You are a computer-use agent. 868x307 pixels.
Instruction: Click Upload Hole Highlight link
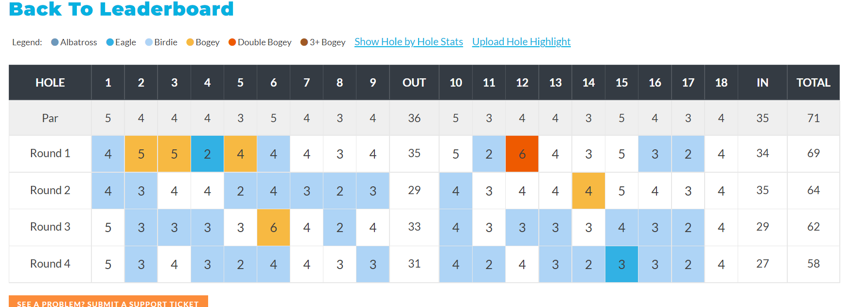(x=521, y=42)
